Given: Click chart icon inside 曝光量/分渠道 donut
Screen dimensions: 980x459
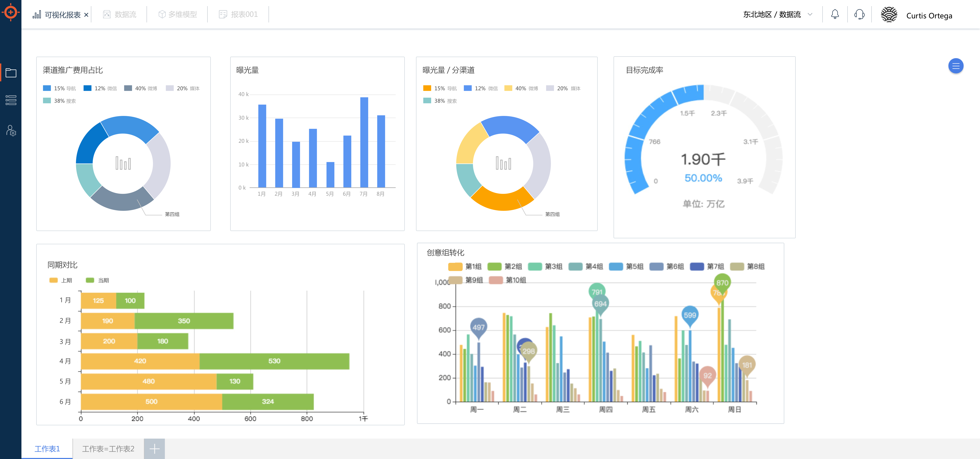Looking at the screenshot, I should point(503,163).
